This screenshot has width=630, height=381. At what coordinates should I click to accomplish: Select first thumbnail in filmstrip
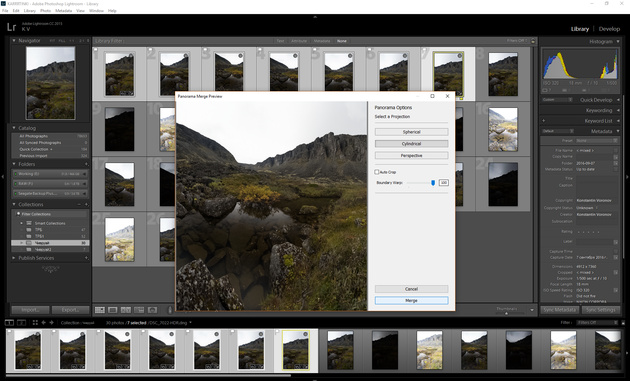[x=28, y=350]
